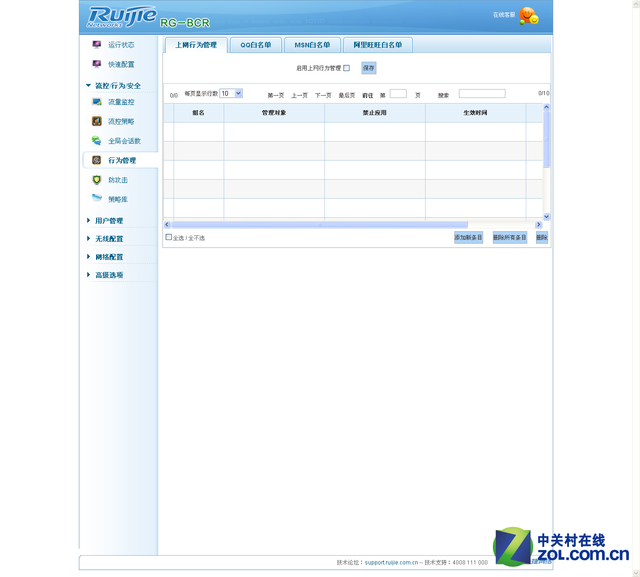The image size is (640, 577).
Task: Select the 全局会话数 menu label
Action: coord(124,141)
